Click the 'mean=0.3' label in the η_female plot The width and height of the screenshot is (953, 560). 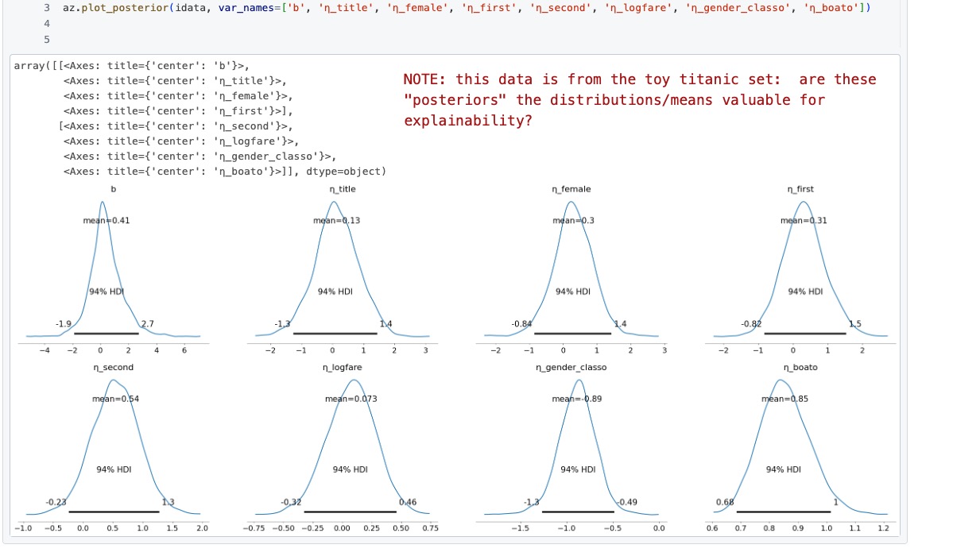573,221
